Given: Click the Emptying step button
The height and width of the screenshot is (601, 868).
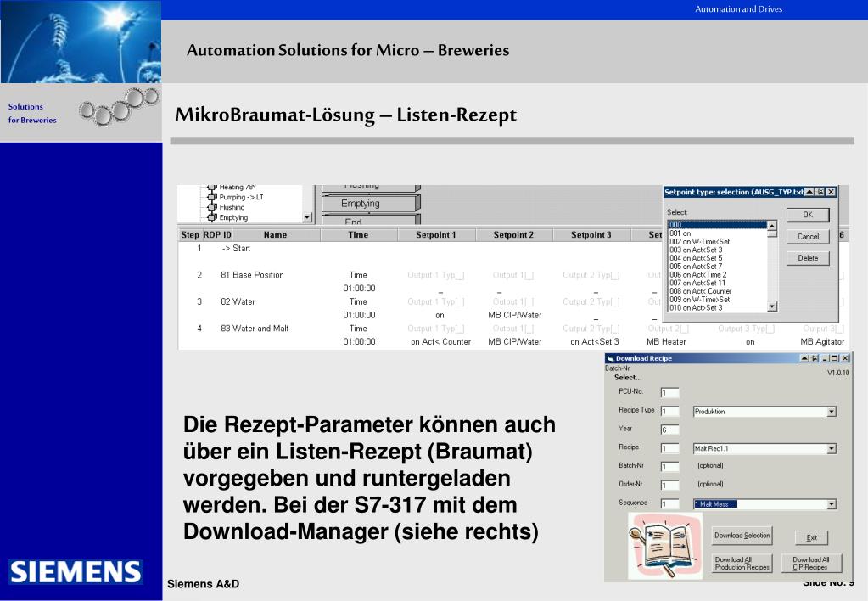Looking at the screenshot, I should (369, 203).
